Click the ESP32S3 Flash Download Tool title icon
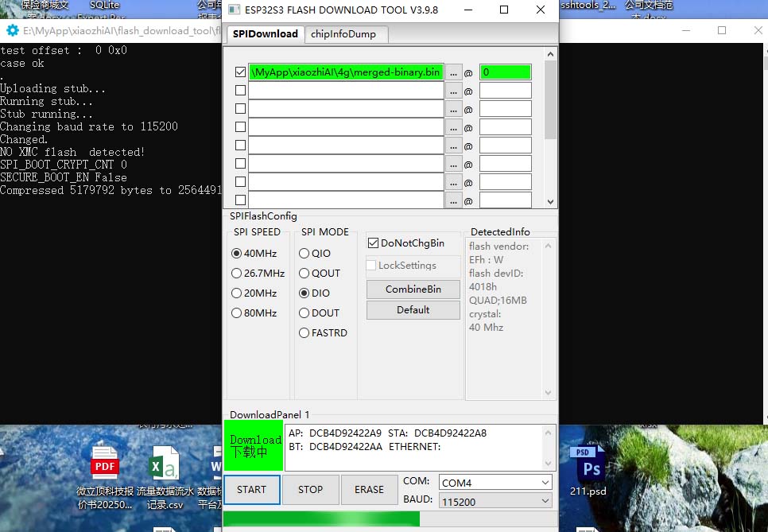Screen dimensions: 768x532 [x=234, y=10]
